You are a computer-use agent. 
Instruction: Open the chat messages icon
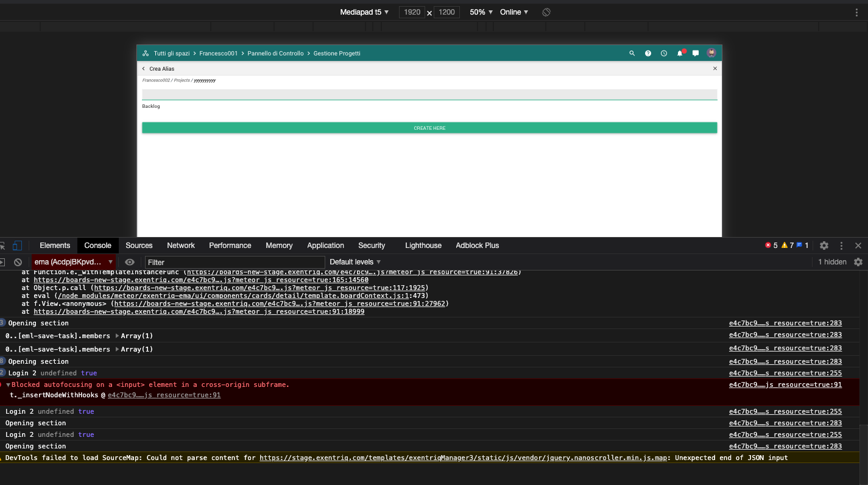pos(696,54)
